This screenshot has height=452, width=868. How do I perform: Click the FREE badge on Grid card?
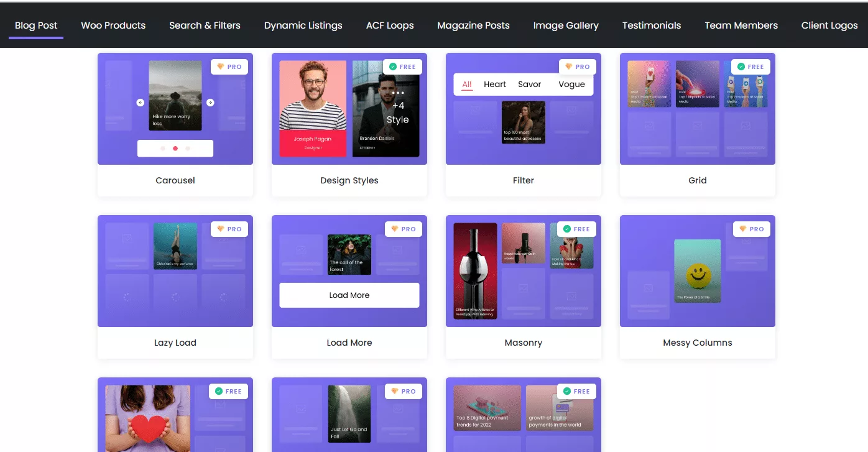point(750,67)
